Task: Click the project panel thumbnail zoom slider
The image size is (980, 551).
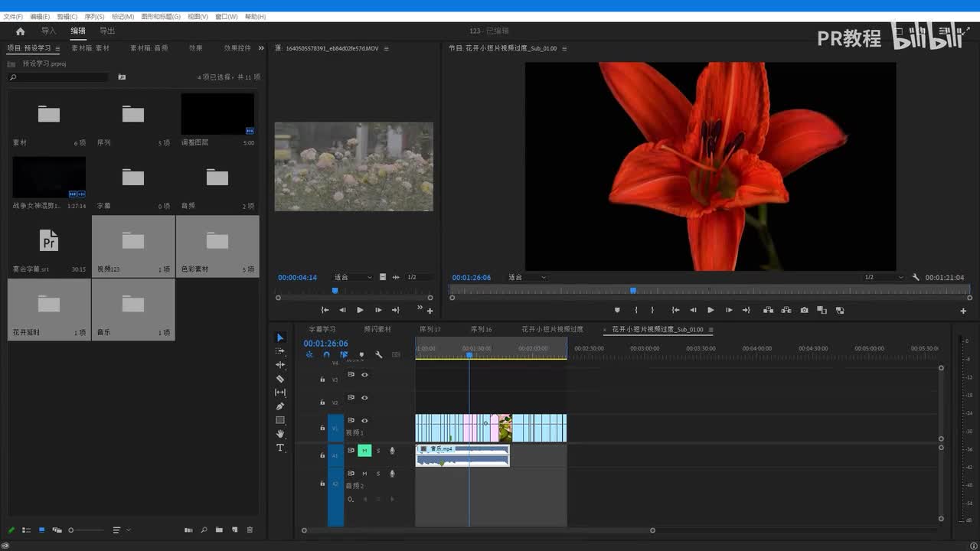Action: pos(71,530)
